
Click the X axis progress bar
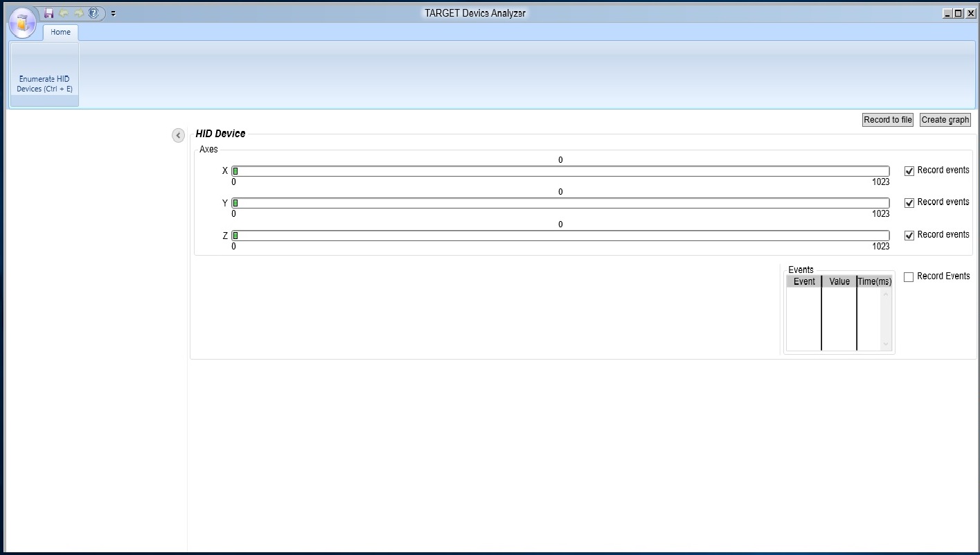tap(560, 171)
